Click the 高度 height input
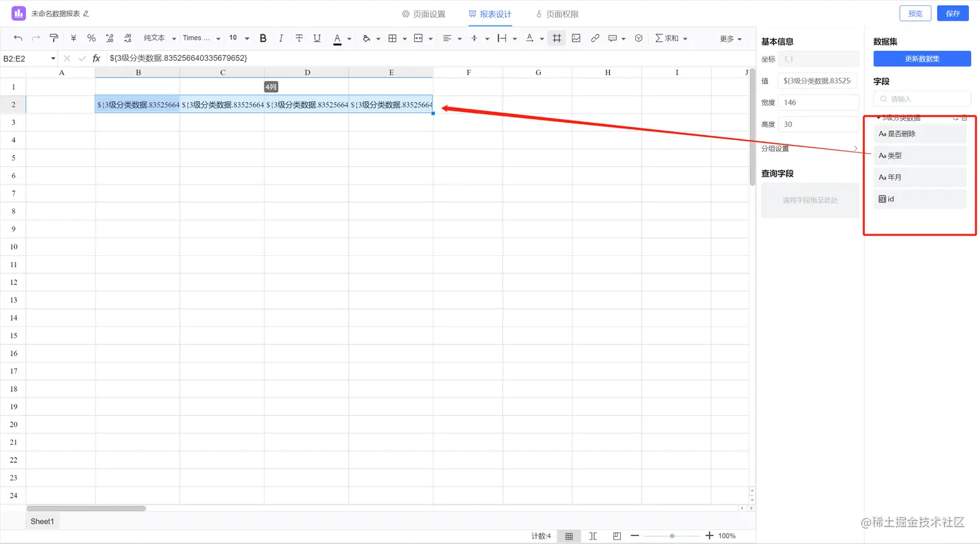The height and width of the screenshot is (544, 980). click(819, 124)
